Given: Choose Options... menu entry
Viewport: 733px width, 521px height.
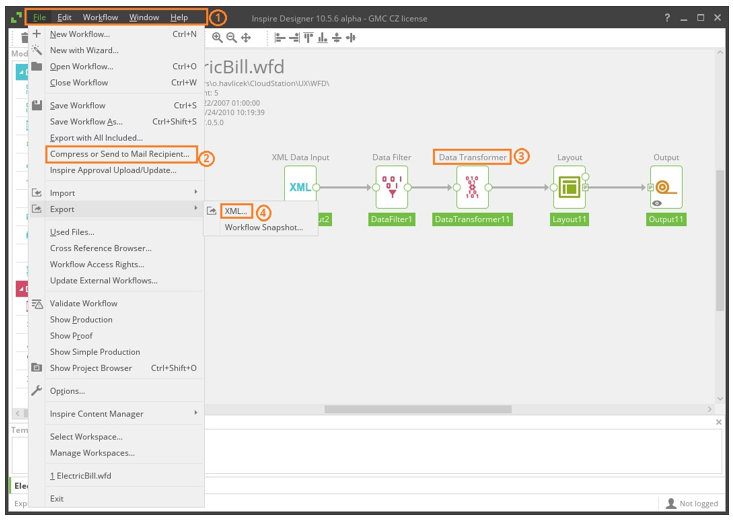Looking at the screenshot, I should [x=116, y=391].
